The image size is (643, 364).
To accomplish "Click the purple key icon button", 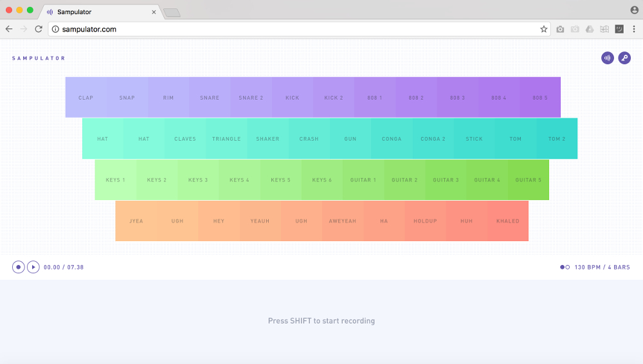I will tap(624, 58).
